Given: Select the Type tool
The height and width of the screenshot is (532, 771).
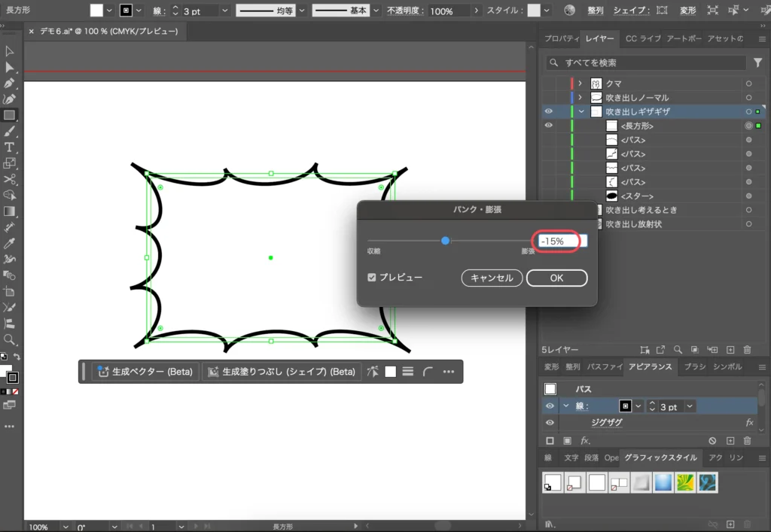Looking at the screenshot, I should pyautogui.click(x=10, y=147).
